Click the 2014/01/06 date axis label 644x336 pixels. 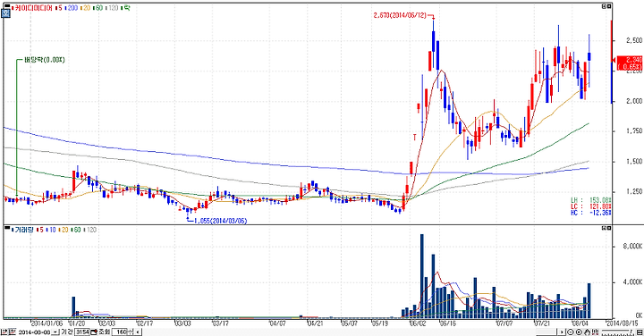pos(46,323)
